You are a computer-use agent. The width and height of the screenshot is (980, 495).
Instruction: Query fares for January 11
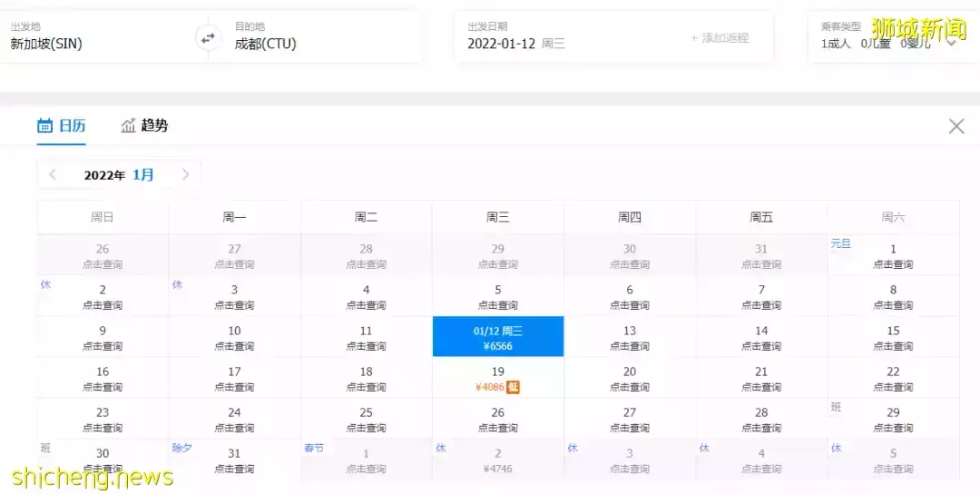coord(367,337)
